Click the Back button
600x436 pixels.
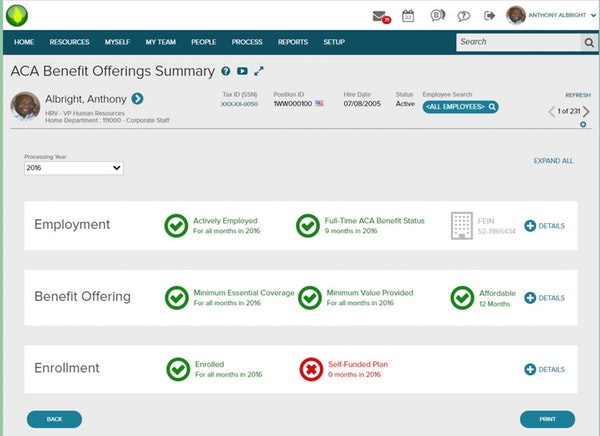[54, 419]
